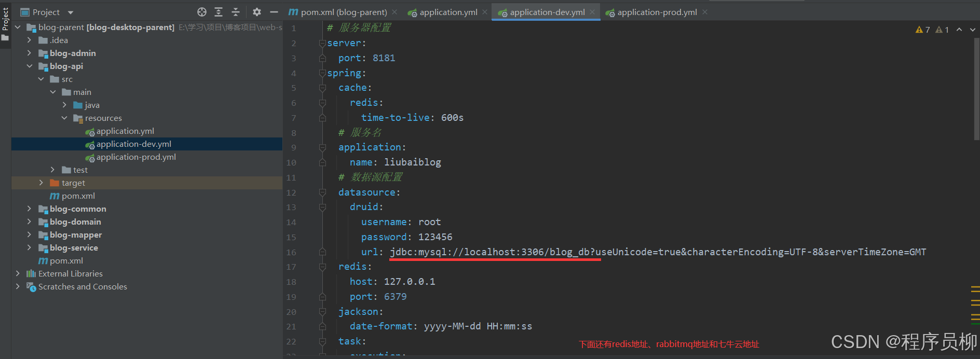The width and height of the screenshot is (980, 359).
Task: Expand Scratches and Consoles node
Action: 18,286
